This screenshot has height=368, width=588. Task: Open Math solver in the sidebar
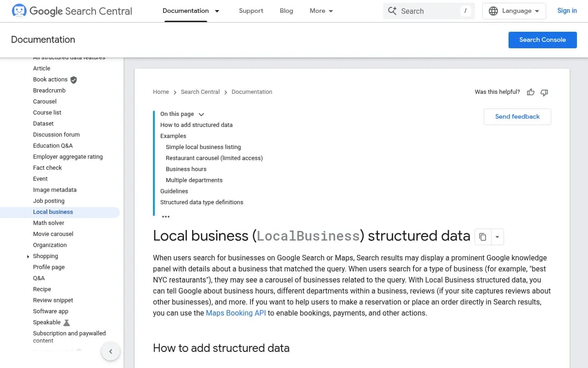pyautogui.click(x=49, y=223)
